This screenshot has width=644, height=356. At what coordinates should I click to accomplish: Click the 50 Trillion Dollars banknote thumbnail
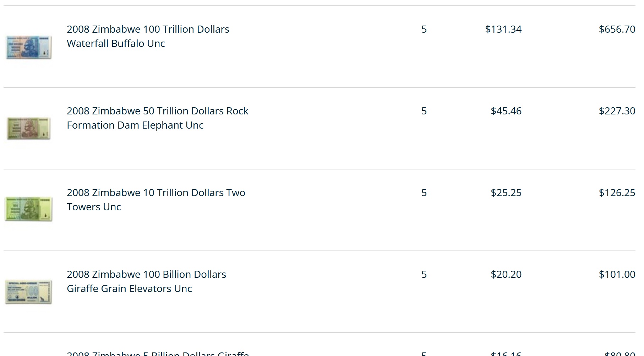pos(29,128)
